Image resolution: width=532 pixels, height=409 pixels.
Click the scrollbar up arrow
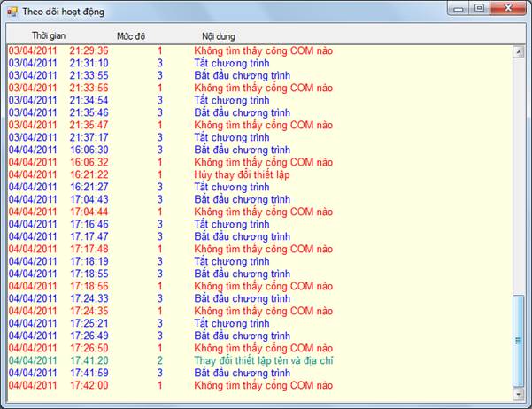[519, 52]
